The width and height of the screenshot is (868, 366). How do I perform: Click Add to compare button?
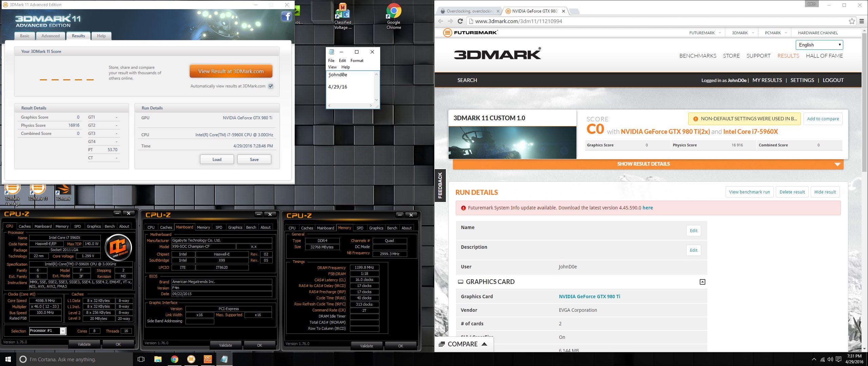coord(823,119)
